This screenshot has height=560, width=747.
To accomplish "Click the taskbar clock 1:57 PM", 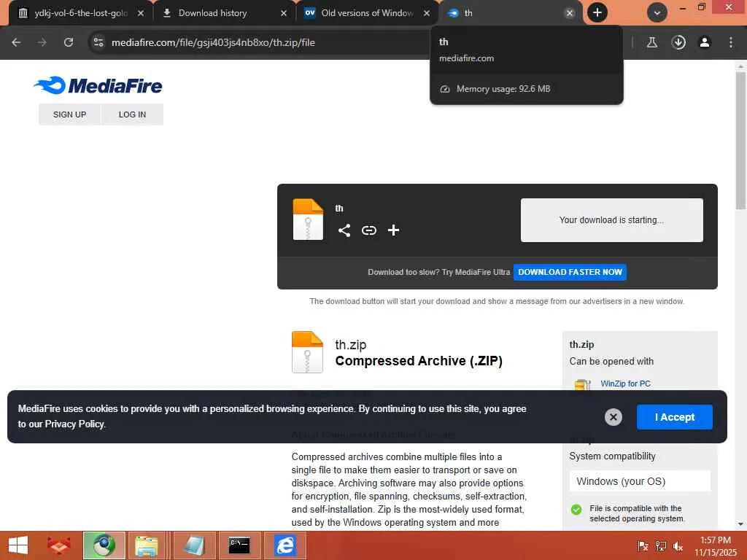I will pyautogui.click(x=715, y=540).
